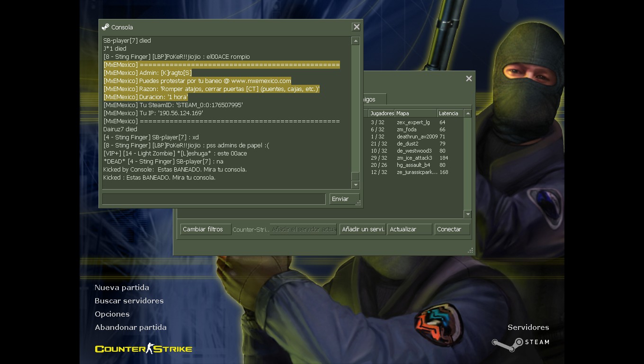Click the 'SB-player[7] died' top console line
The width and height of the screenshot is (644, 364).
click(x=127, y=41)
